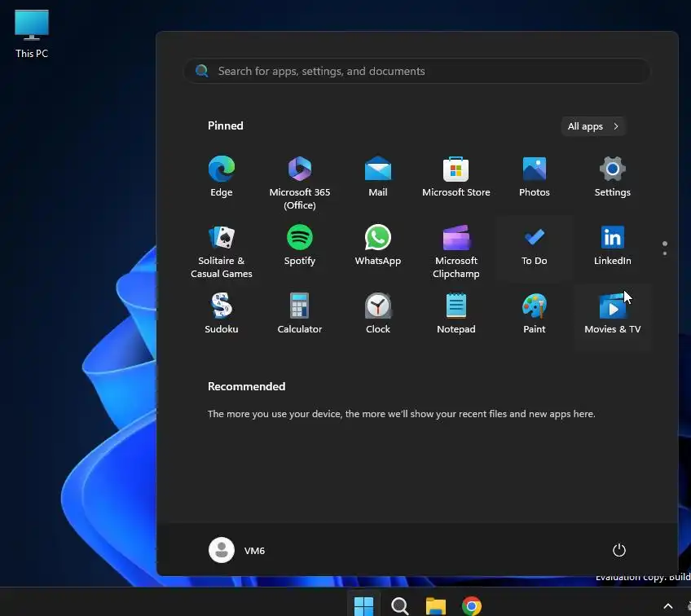
Task: Launch Notepad
Action: [x=456, y=313]
